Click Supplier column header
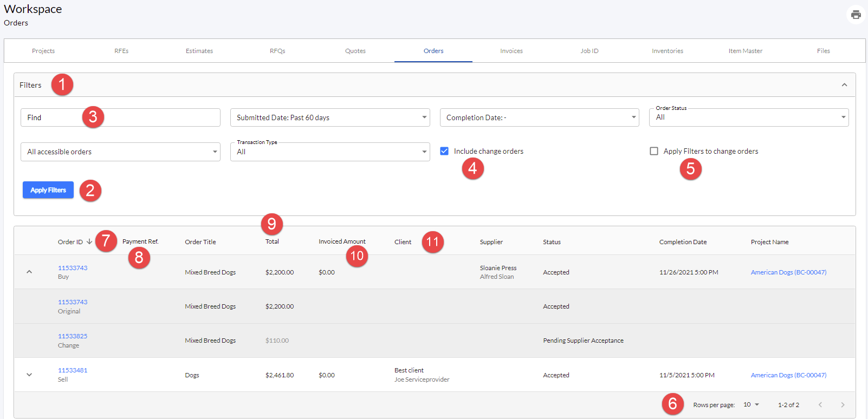This screenshot has height=419, width=868. pyautogui.click(x=491, y=242)
